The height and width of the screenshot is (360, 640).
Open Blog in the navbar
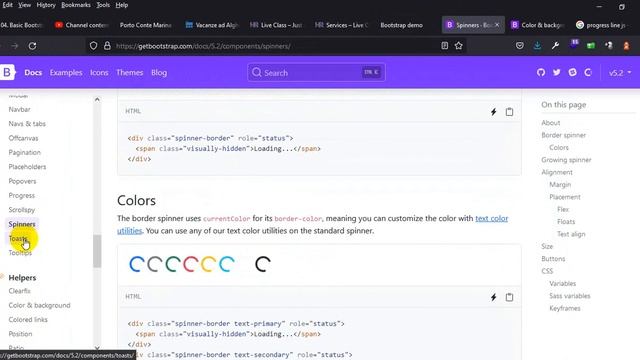pyautogui.click(x=159, y=73)
